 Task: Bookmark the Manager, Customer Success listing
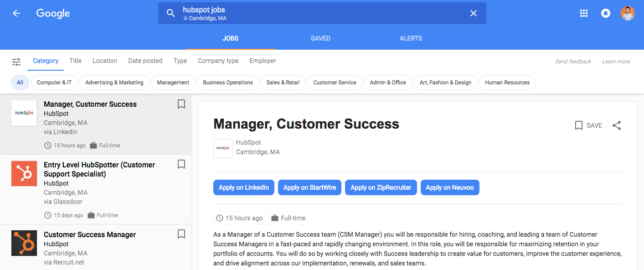tap(181, 104)
